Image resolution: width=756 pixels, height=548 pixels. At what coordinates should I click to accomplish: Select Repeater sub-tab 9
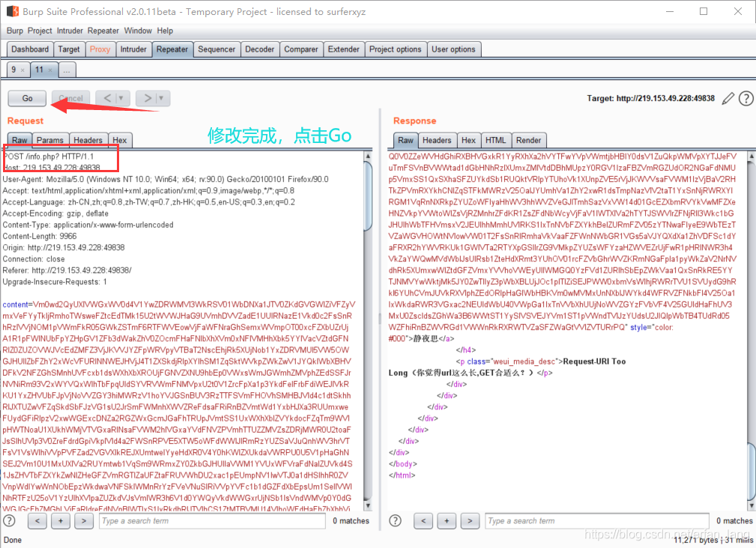coord(13,70)
